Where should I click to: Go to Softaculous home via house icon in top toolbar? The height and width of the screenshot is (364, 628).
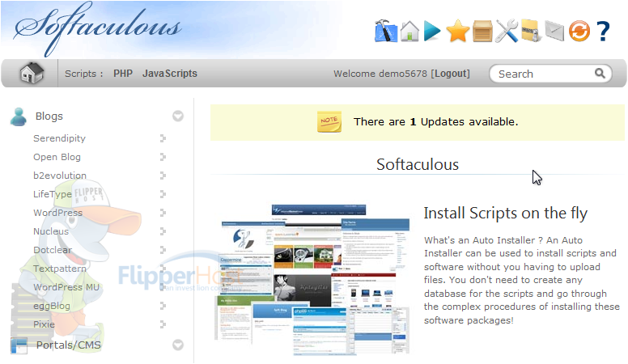(409, 31)
